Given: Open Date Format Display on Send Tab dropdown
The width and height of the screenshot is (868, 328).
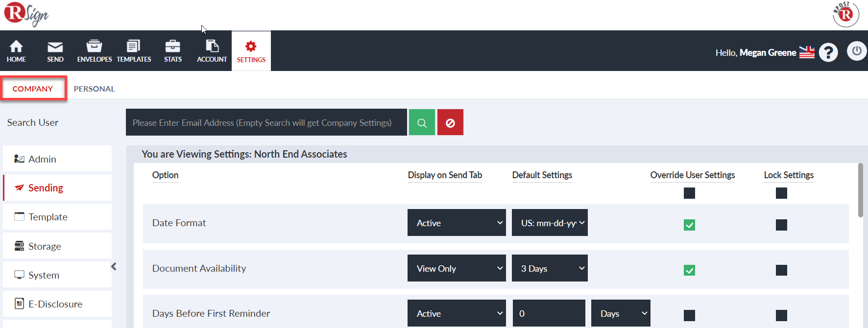Looking at the screenshot, I should [457, 223].
